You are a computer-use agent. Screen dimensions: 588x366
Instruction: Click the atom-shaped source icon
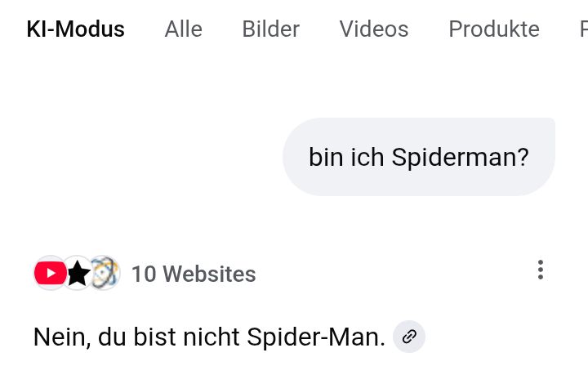[x=105, y=274]
